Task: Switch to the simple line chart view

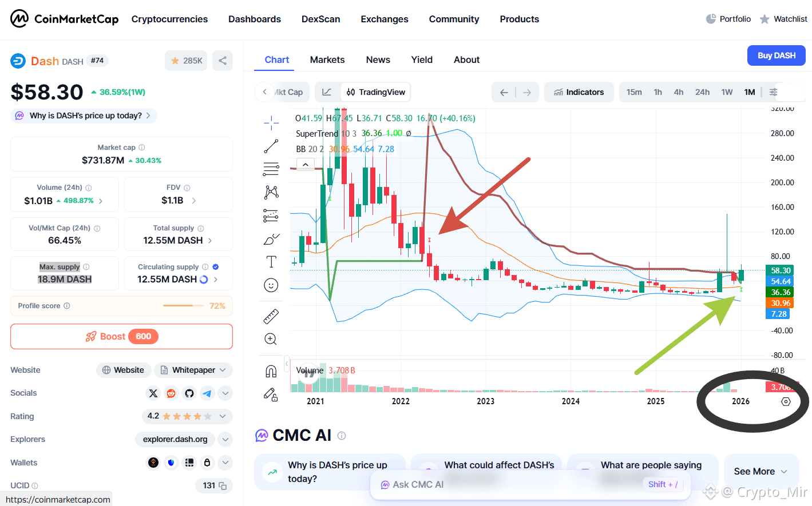Action: pyautogui.click(x=327, y=92)
